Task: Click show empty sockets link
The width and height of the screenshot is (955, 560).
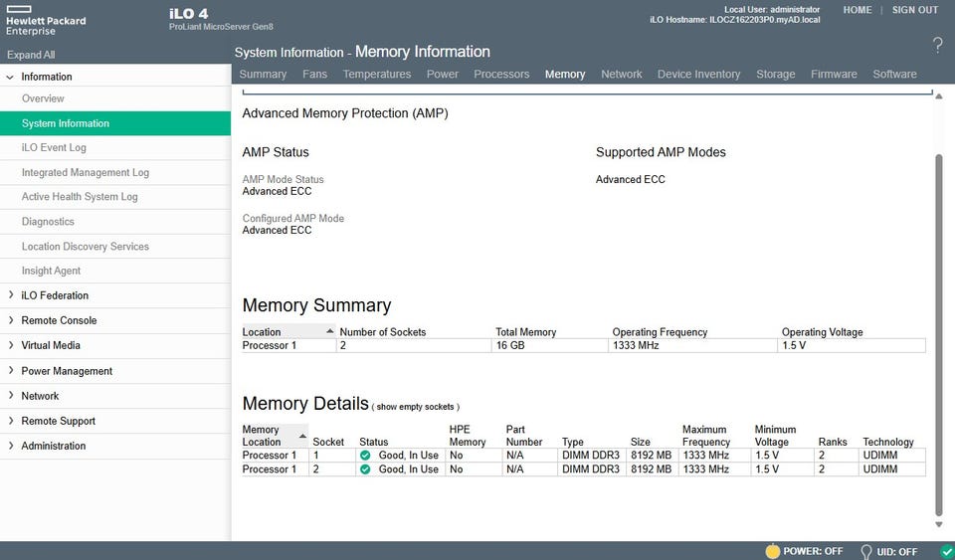Action: (415, 407)
